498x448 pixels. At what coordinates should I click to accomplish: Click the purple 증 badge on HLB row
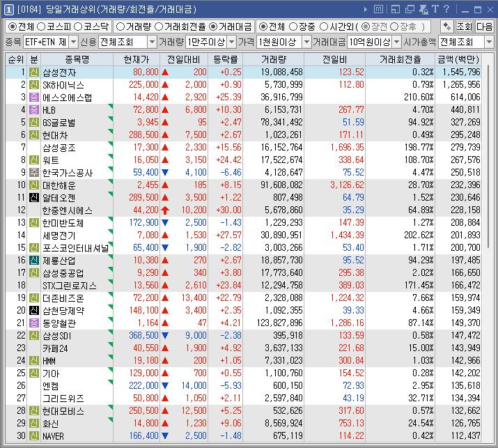(x=34, y=109)
